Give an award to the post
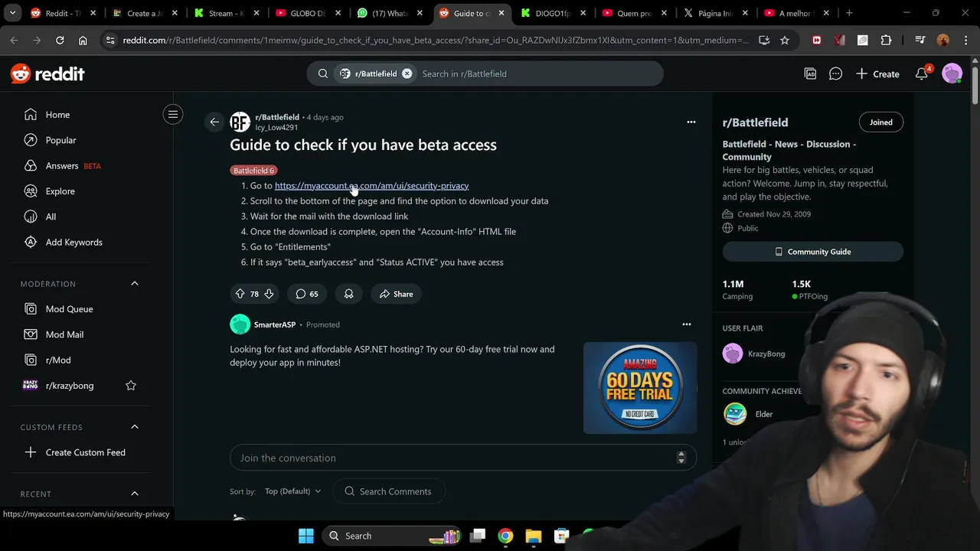Image resolution: width=980 pixels, height=551 pixels. click(348, 294)
